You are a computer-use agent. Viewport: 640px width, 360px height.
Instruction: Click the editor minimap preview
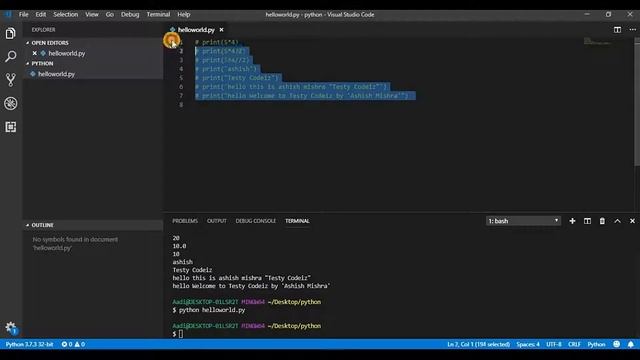click(x=597, y=41)
